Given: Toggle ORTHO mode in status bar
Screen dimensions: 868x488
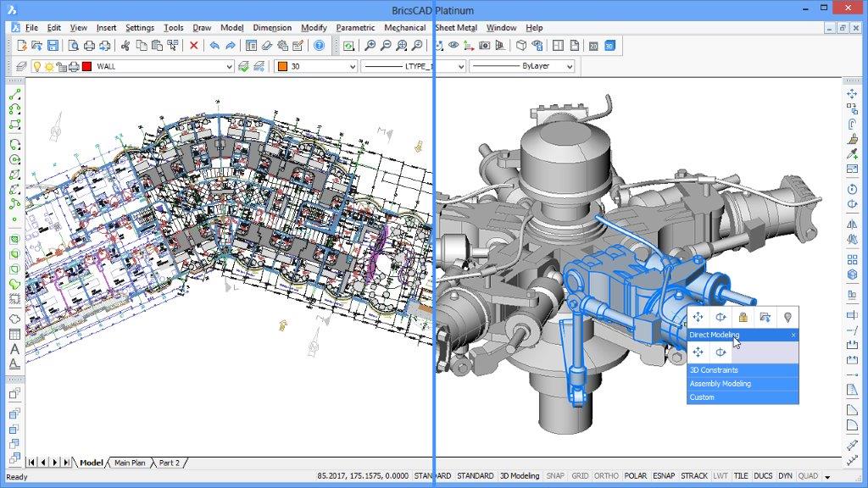Looking at the screenshot, I should [x=607, y=476].
